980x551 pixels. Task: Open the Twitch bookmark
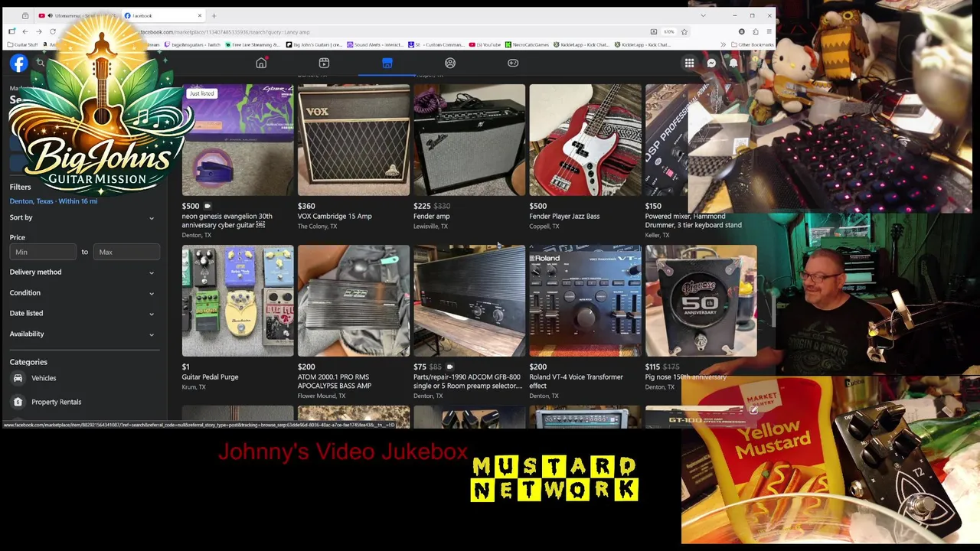pyautogui.click(x=193, y=44)
